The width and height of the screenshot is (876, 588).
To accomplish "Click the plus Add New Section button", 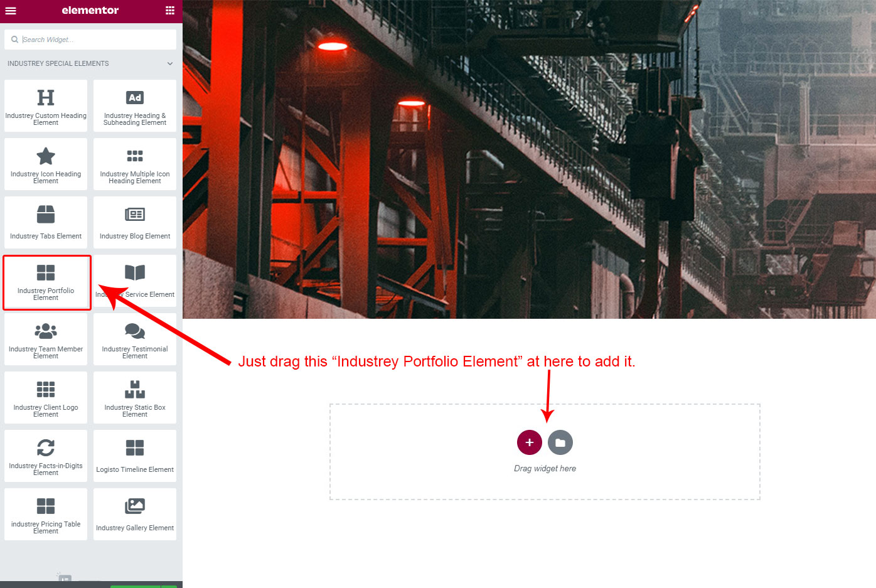I will (x=530, y=442).
